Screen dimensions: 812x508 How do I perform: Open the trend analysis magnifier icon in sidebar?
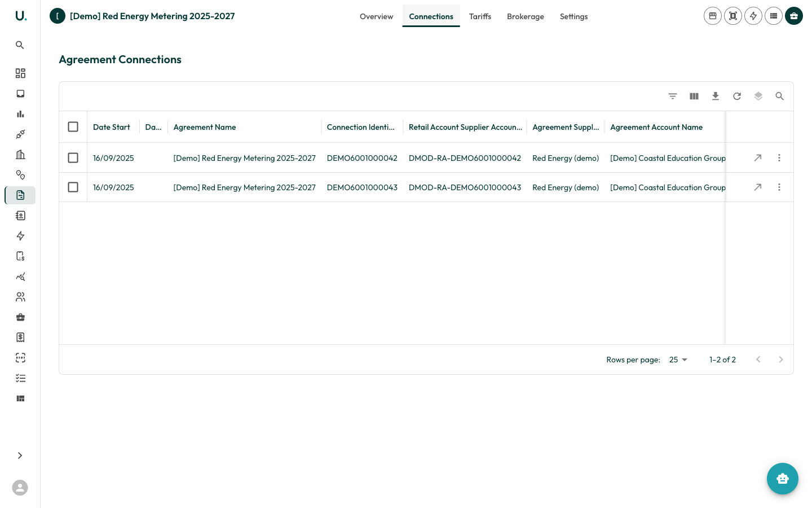20,277
